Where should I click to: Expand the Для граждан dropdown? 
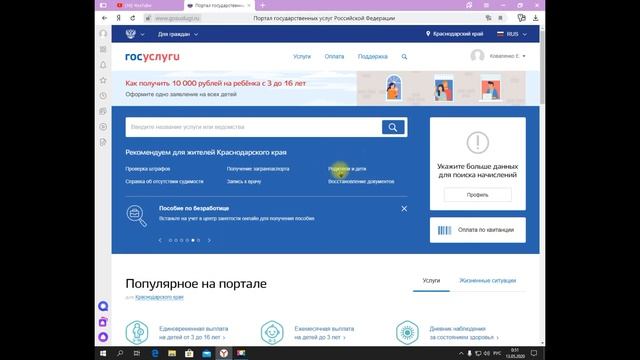178,34
